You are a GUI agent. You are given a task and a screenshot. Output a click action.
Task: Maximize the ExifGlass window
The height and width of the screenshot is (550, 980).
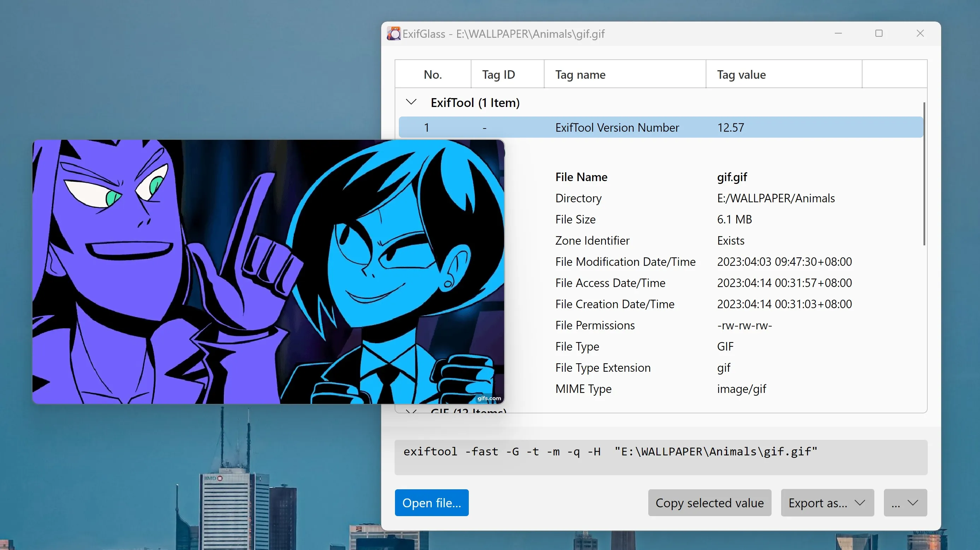[x=879, y=34]
